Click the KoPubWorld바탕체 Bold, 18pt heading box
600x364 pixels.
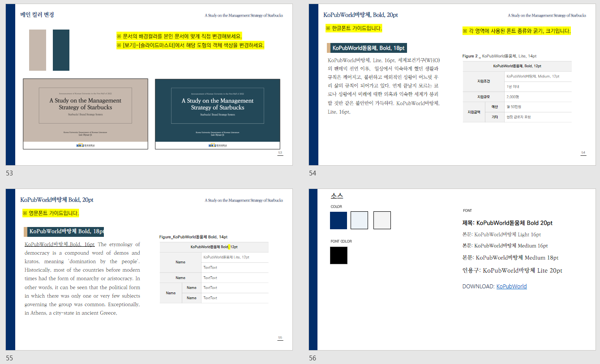click(64, 231)
